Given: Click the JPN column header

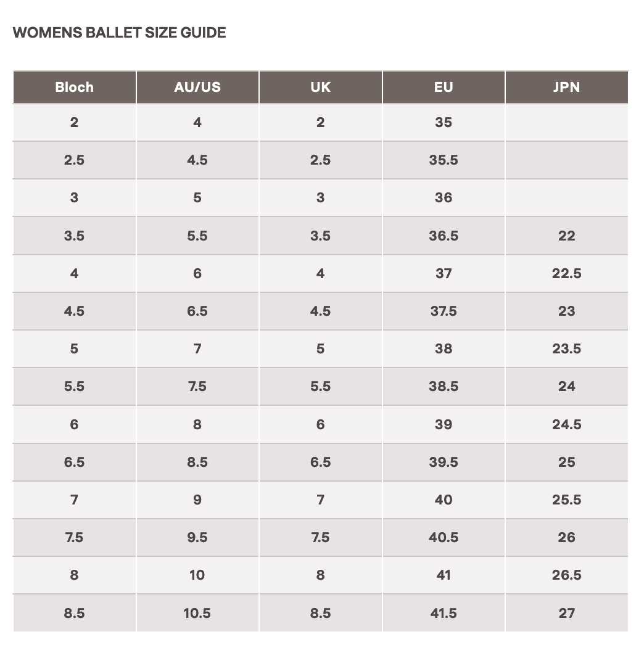Looking at the screenshot, I should pos(566,87).
